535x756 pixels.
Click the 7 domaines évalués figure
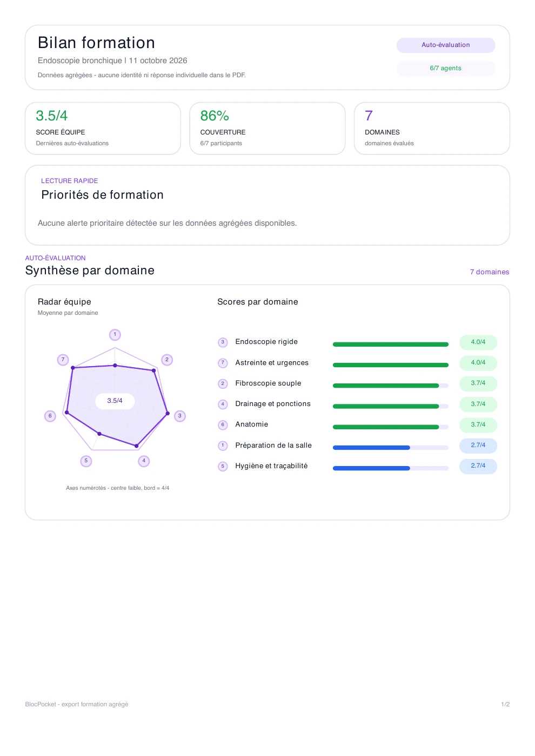[x=369, y=116]
